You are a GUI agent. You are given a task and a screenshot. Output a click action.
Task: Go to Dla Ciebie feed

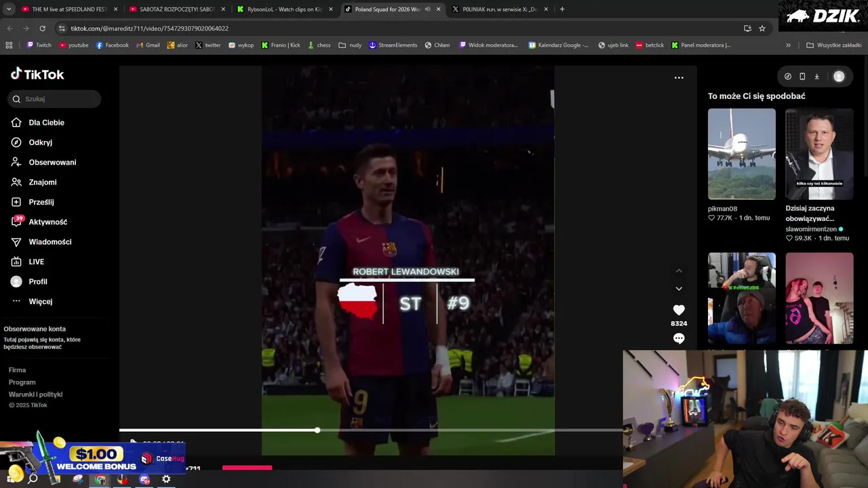click(38, 123)
